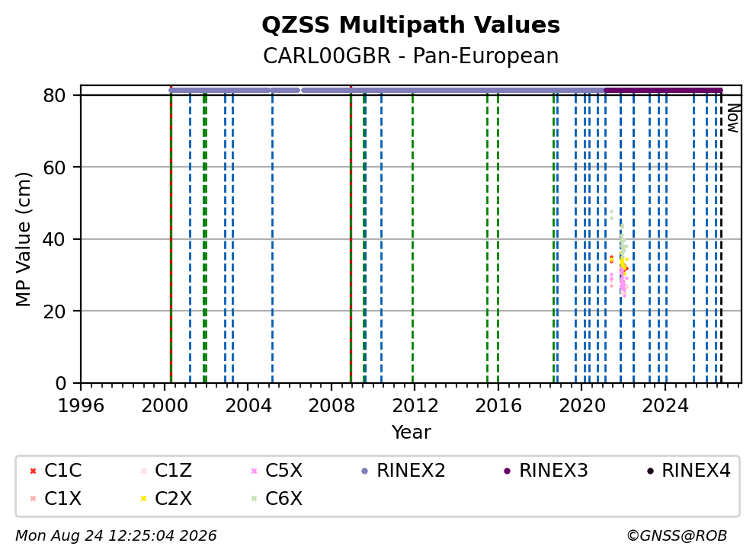Screen dimensions: 756x559
Task: Click the C1C red legend marker
Action: [x=33, y=471]
